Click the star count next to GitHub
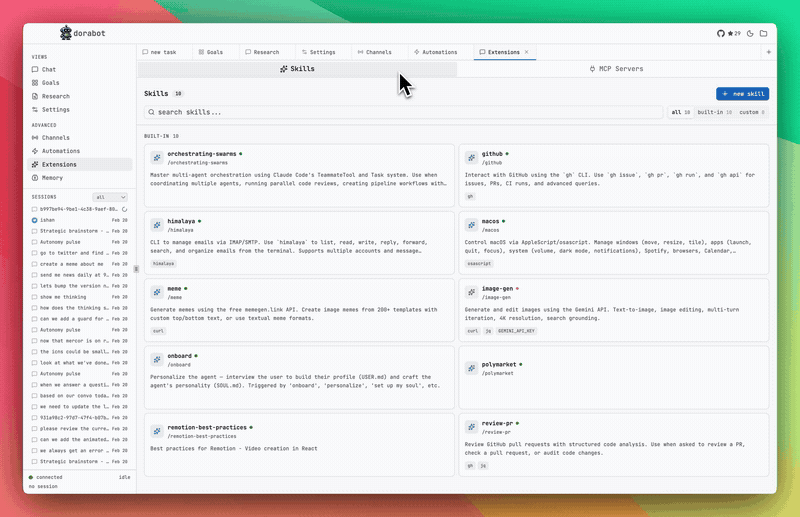Viewport: 800px width, 517px height. pyautogui.click(x=734, y=34)
